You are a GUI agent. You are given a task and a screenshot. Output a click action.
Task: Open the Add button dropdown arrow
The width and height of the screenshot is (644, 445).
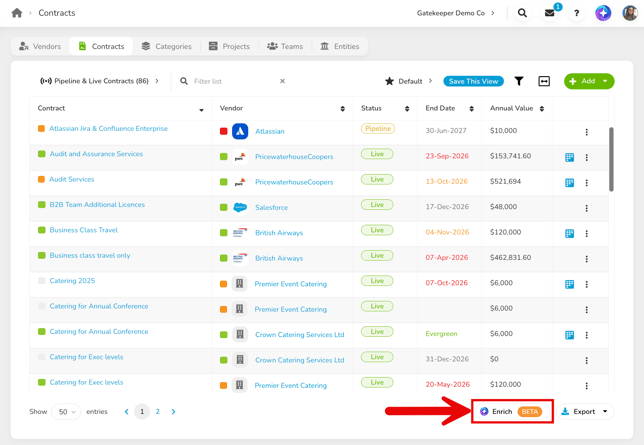(605, 81)
